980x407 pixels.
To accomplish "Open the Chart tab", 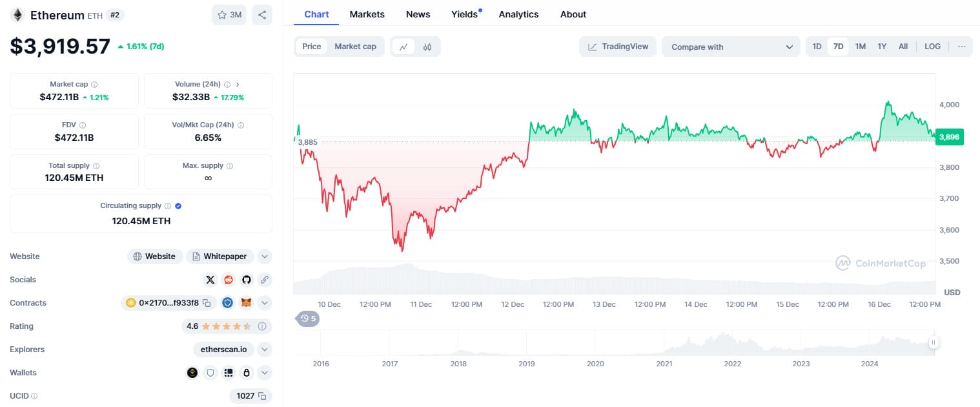I will (x=316, y=14).
